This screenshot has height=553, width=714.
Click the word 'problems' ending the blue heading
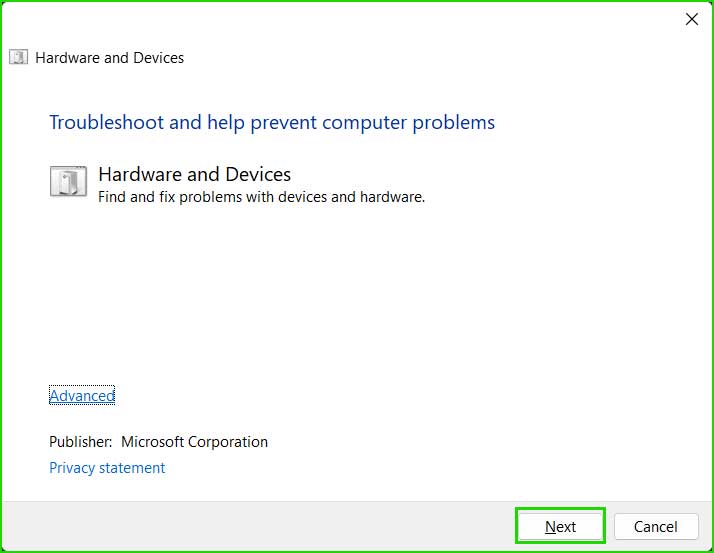click(x=454, y=123)
